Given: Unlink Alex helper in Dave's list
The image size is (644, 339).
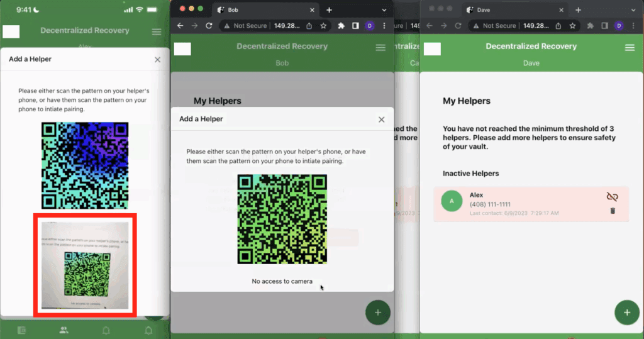Looking at the screenshot, I should click(x=612, y=197).
